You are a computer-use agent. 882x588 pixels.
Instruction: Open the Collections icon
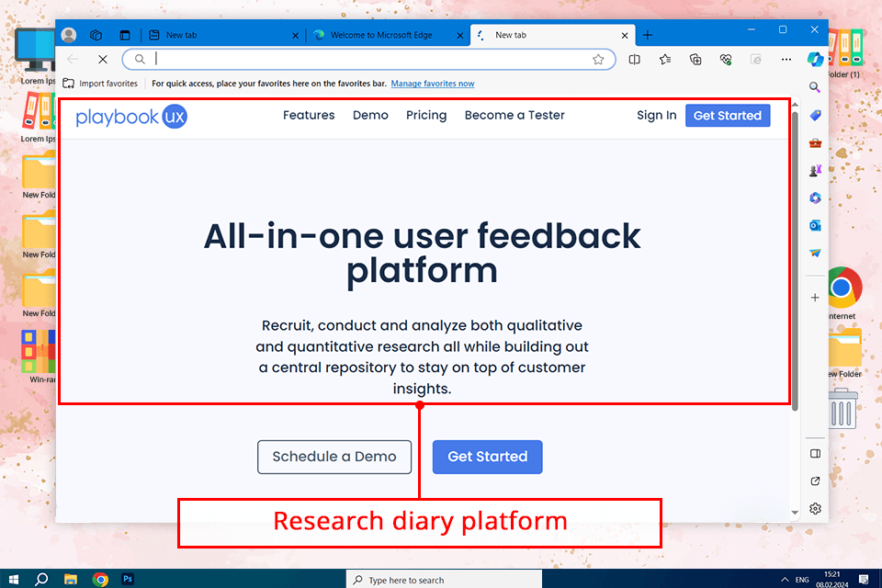click(695, 59)
